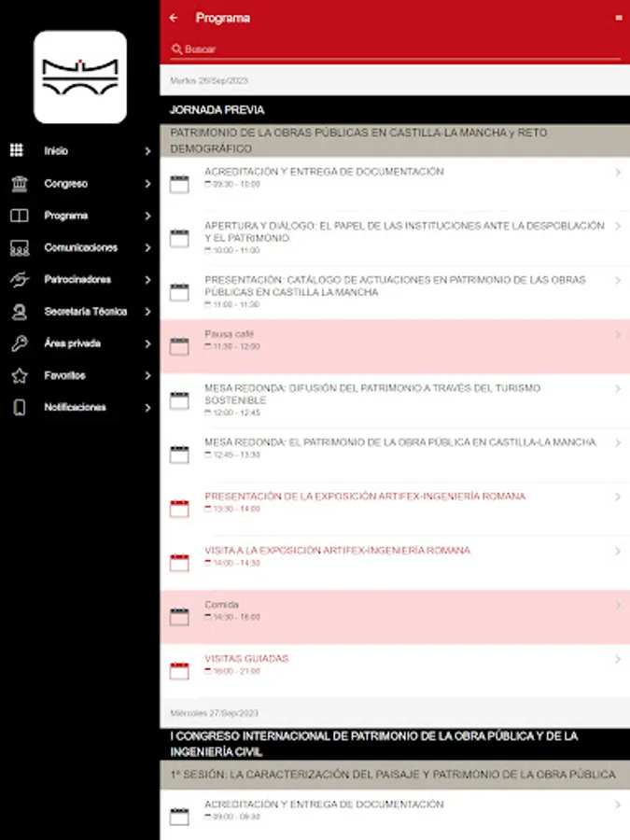Open details arrow for Visitas Guiadas row
Viewport: 630px width, 840px height.
pos(618,659)
